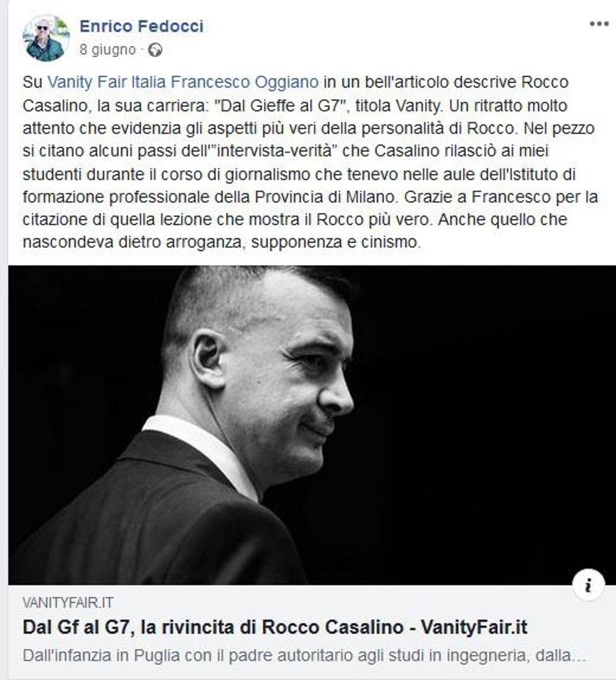Click the "intervista-verità" phrase in the post
Viewport: 616px width, 680px height.
275,151
